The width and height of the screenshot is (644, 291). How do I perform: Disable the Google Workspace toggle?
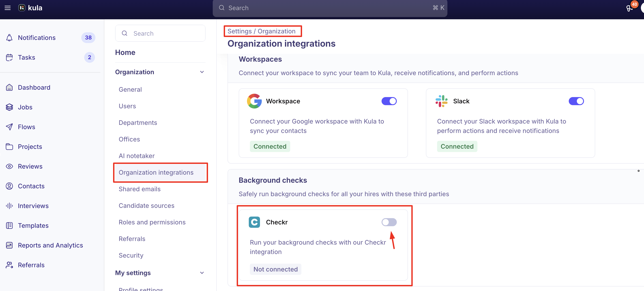click(389, 101)
